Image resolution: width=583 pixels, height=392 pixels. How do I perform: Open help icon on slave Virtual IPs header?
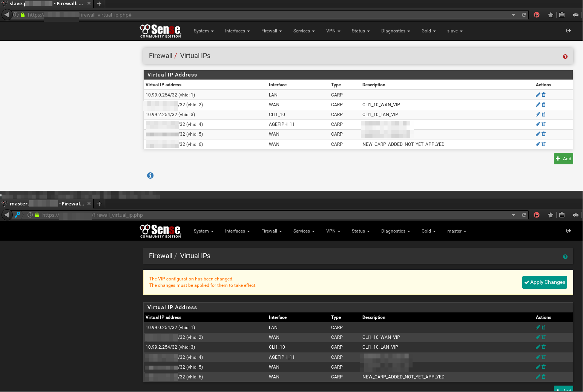pyautogui.click(x=565, y=57)
